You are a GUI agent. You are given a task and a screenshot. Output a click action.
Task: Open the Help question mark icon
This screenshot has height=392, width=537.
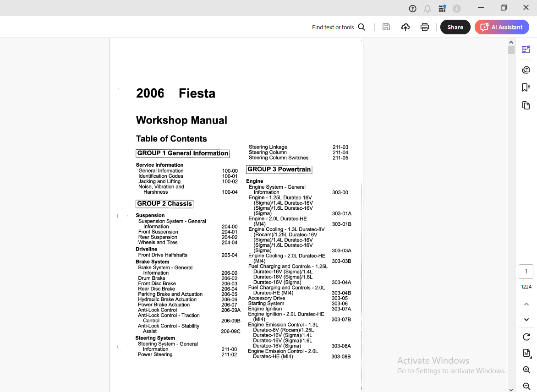click(x=413, y=9)
